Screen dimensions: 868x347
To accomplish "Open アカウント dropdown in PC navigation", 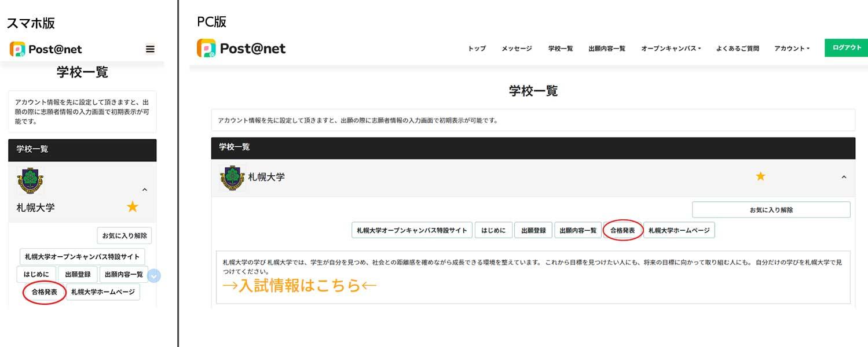I will [792, 49].
